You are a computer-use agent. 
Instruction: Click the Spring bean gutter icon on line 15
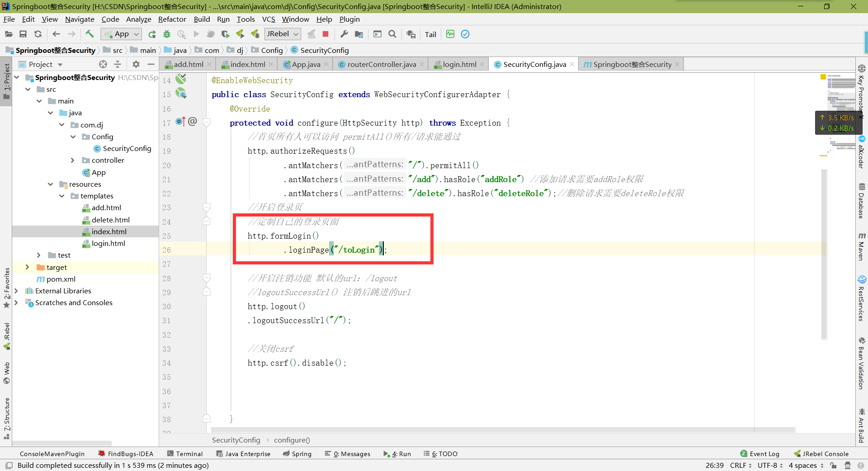pos(181,94)
